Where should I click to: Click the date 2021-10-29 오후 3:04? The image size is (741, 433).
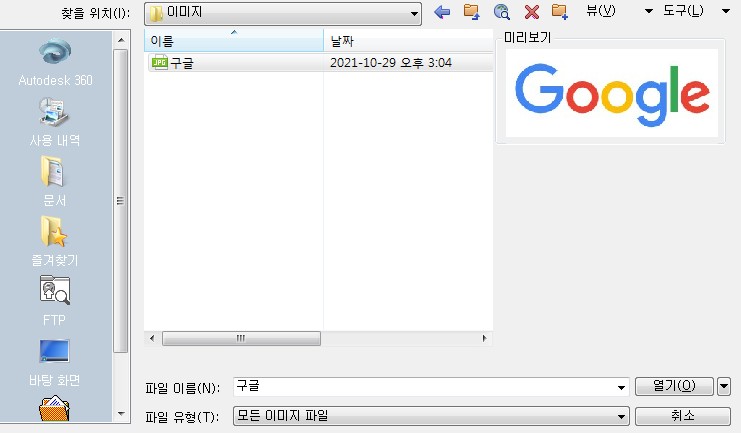390,62
